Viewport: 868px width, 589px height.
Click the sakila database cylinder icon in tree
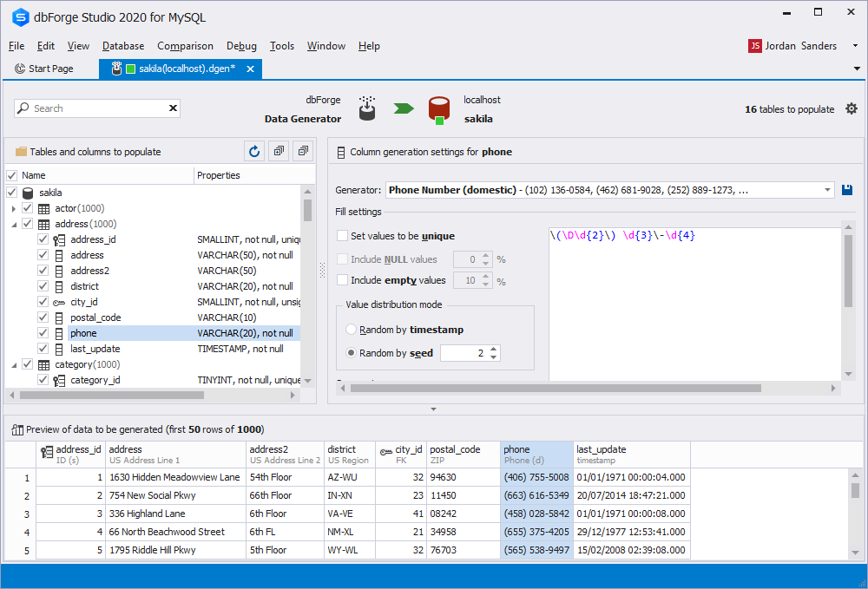point(28,193)
